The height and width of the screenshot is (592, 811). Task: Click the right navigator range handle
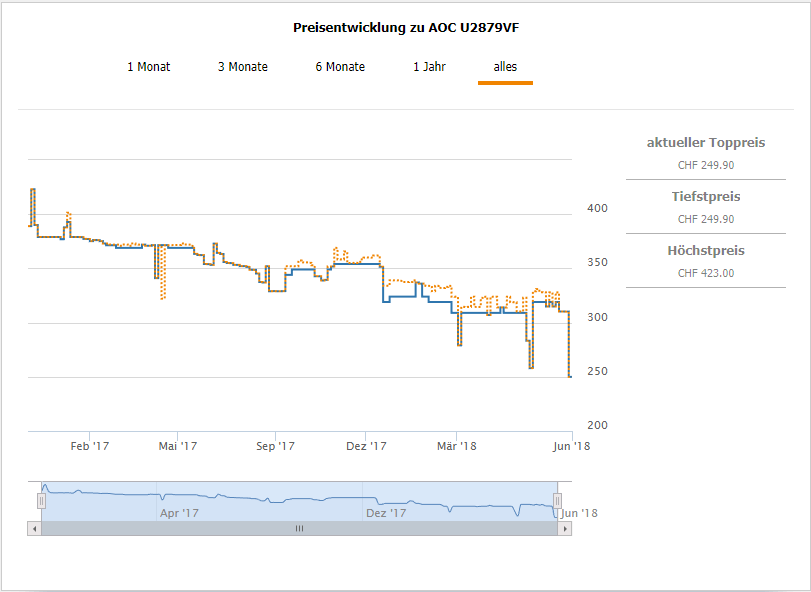558,500
